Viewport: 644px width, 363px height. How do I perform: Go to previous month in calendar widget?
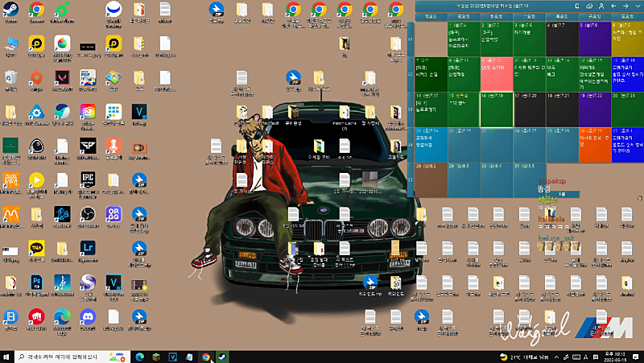615,6
